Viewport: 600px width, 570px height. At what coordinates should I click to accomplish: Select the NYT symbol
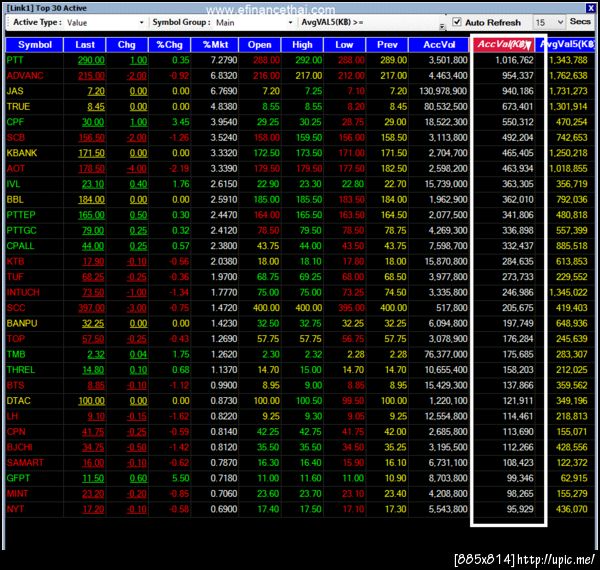[x=15, y=510]
